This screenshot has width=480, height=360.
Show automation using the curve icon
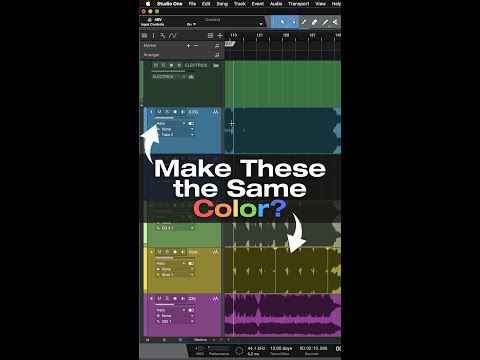pyautogui.click(x=173, y=35)
